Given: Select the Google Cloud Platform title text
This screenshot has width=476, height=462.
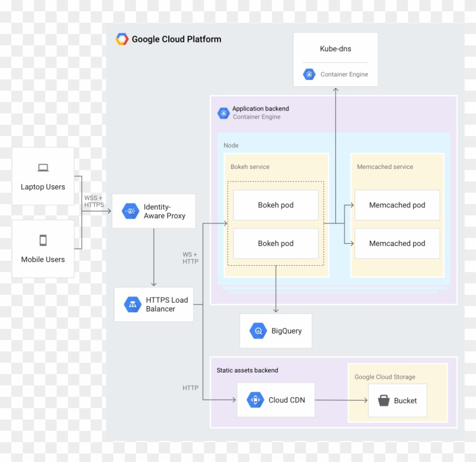Looking at the screenshot, I should click(x=176, y=39).
